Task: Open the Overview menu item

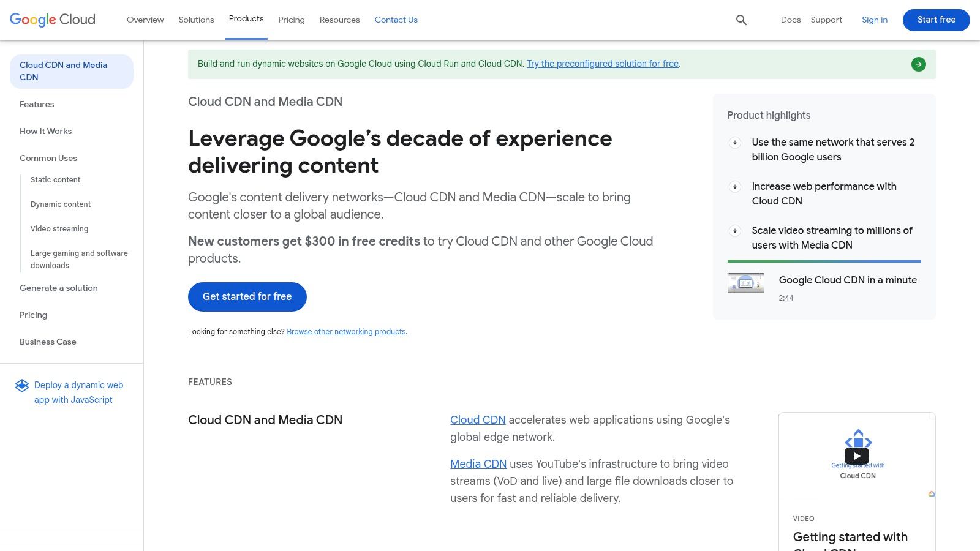Action: (145, 20)
